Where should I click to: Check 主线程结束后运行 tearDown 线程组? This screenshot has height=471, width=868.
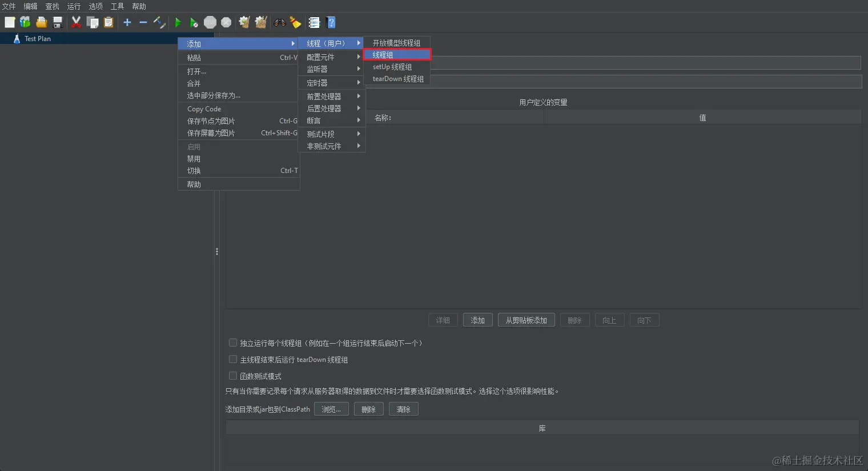click(x=233, y=359)
